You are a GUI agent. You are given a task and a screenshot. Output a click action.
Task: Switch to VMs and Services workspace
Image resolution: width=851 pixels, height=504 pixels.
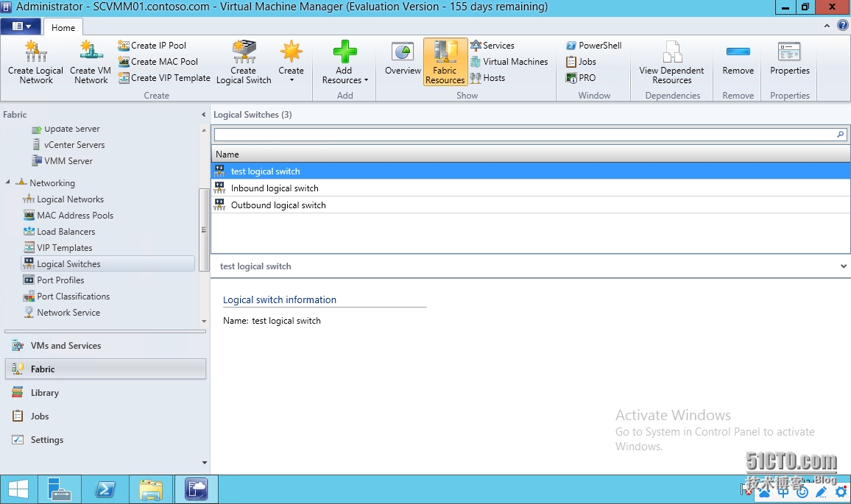pos(105,346)
